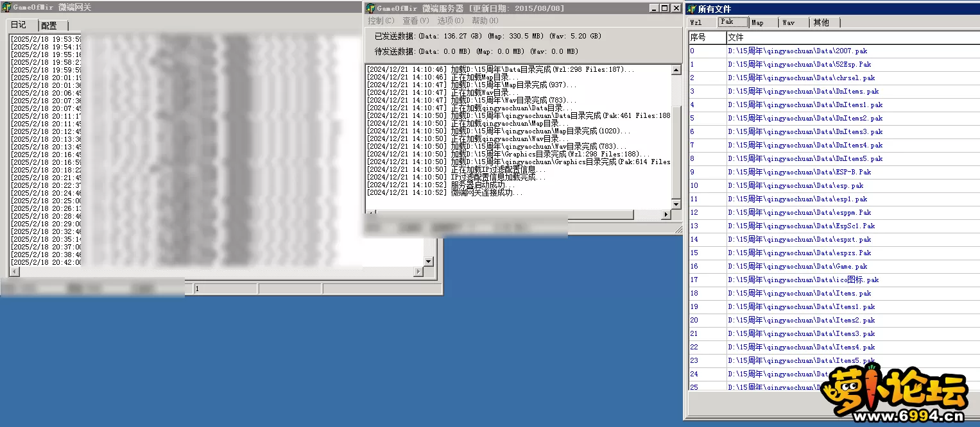980x427 pixels.
Task: Minimize the 微端服务器 window
Action: [x=653, y=8]
